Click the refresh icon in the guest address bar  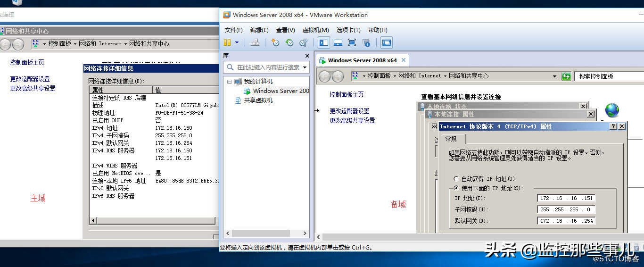(x=566, y=76)
